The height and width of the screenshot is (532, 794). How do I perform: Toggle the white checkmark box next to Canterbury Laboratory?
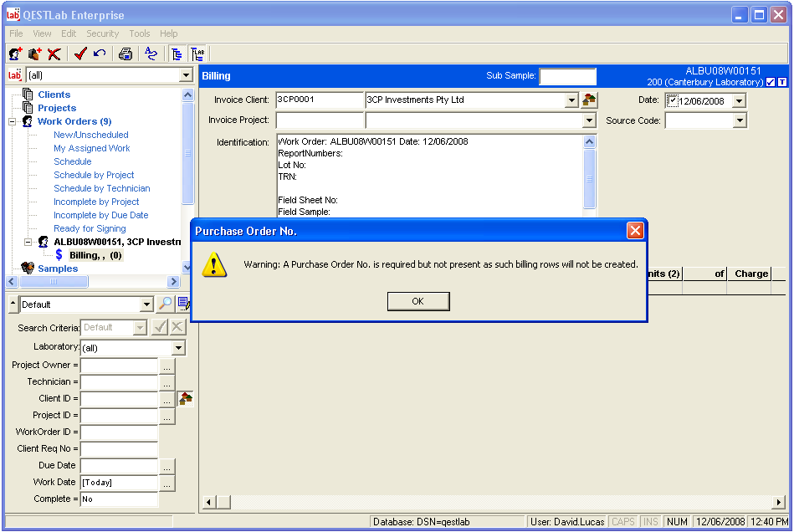pos(771,82)
